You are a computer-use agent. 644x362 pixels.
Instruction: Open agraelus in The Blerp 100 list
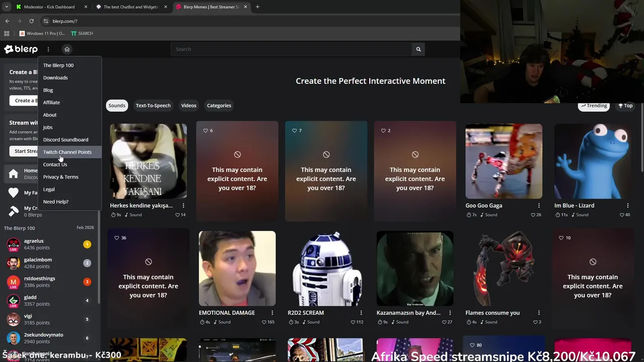click(49, 244)
